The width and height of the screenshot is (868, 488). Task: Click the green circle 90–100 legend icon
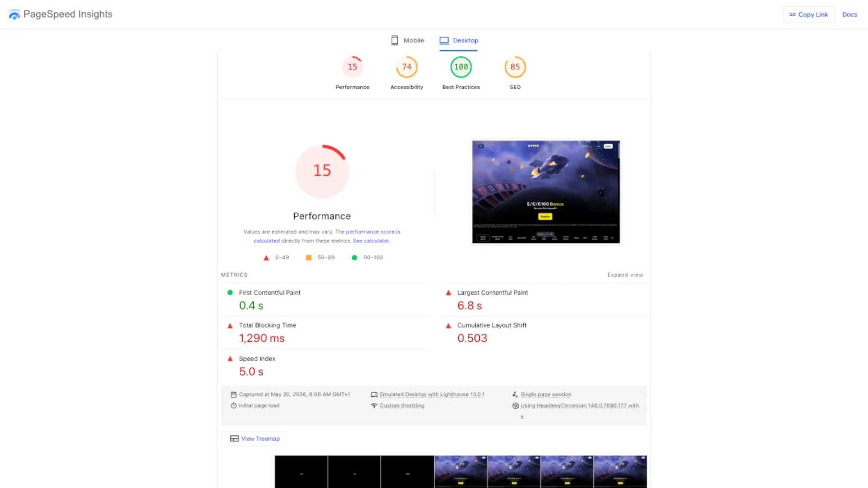tap(354, 258)
